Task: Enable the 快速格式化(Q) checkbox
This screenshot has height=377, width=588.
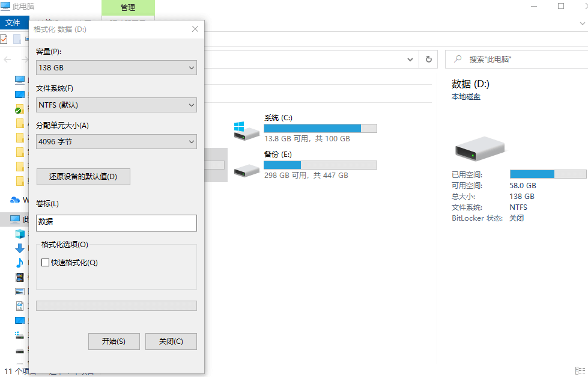Action: [x=46, y=263]
